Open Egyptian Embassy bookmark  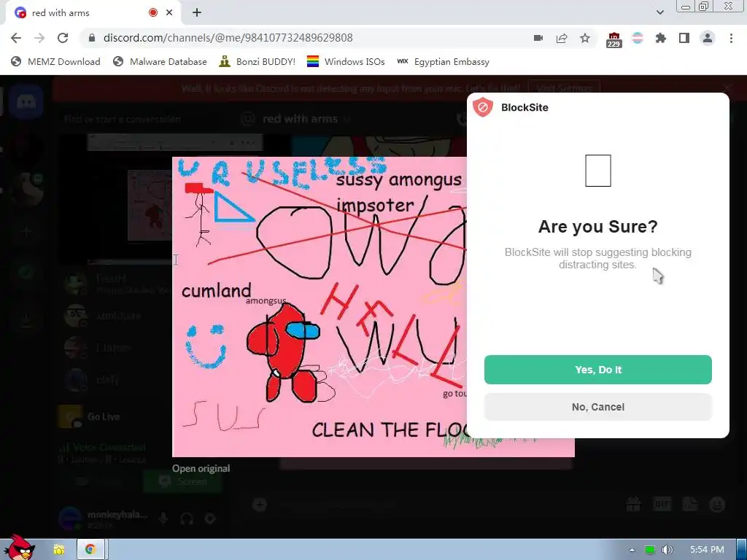coord(444,61)
